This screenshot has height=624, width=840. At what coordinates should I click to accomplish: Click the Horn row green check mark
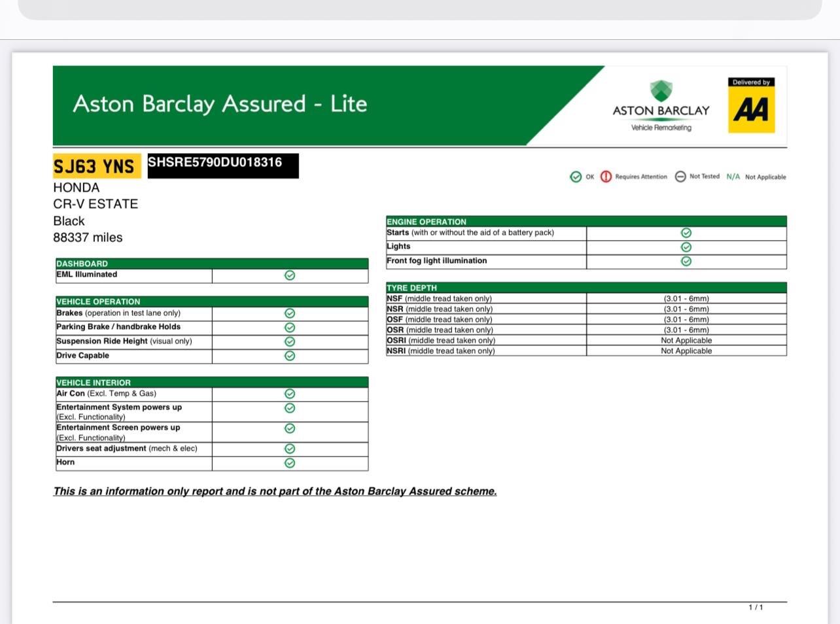pos(290,463)
